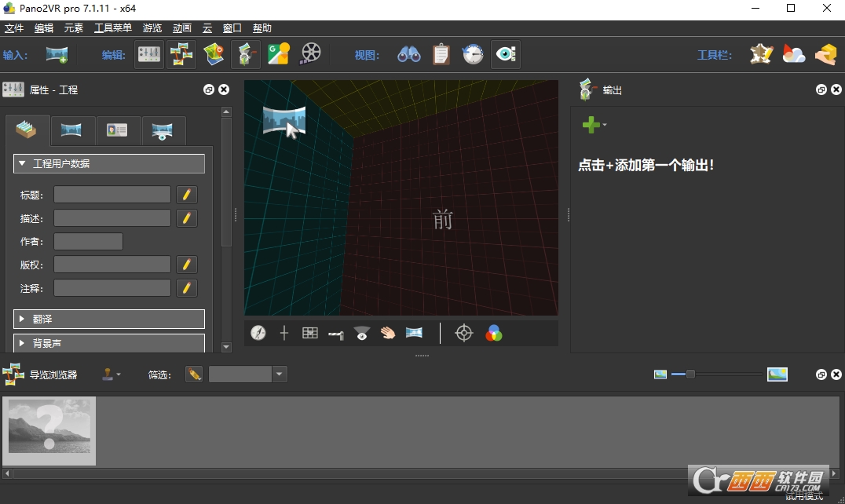
Task: Switch to panorama properties tab
Action: tap(71, 130)
